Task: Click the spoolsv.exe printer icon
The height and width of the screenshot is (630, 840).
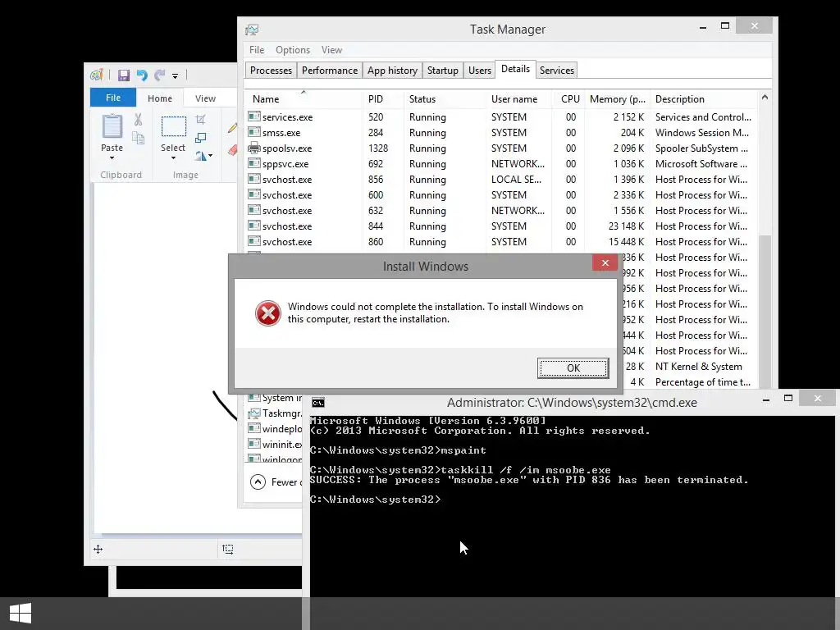Action: pyautogui.click(x=254, y=148)
